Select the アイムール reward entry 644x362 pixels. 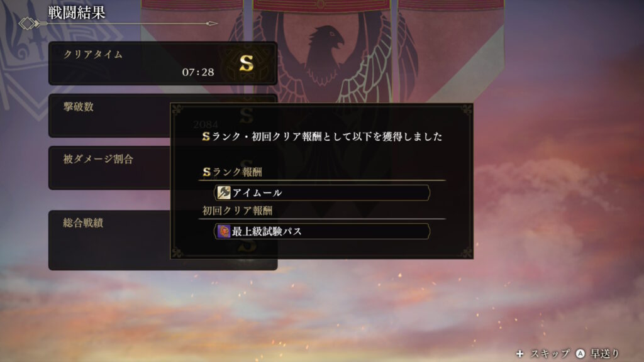pos(322,192)
